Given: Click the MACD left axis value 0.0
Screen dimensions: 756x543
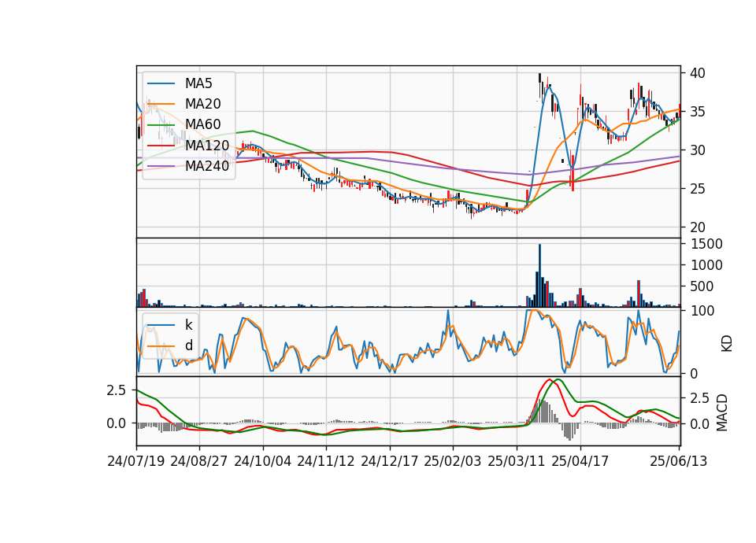Looking at the screenshot, I should point(117,423).
